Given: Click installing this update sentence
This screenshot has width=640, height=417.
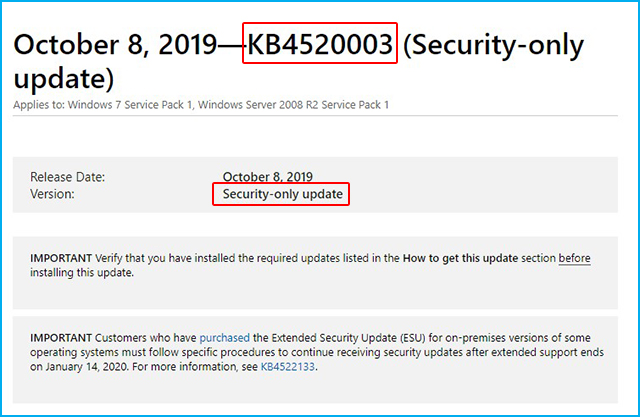Looking at the screenshot, I should click(x=82, y=273).
